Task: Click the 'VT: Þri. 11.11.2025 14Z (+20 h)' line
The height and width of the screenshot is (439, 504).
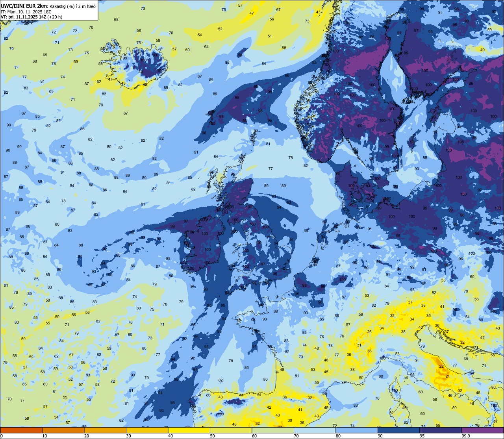Action: pos(31,17)
